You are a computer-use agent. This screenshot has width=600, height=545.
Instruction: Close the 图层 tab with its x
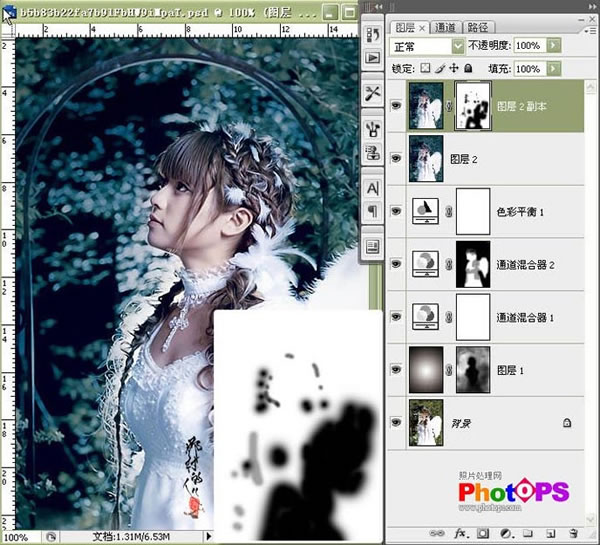pos(422,28)
